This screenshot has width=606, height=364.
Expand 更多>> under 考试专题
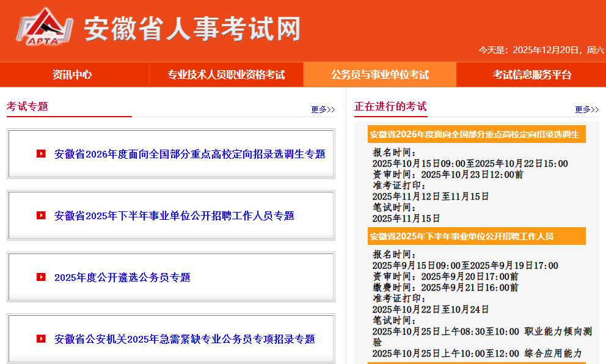(322, 107)
